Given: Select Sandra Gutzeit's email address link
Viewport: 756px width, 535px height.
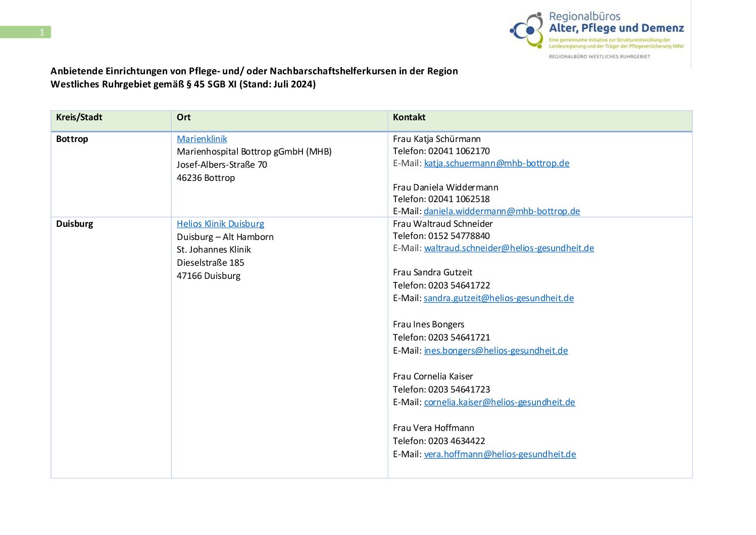Looking at the screenshot, I should click(498, 298).
